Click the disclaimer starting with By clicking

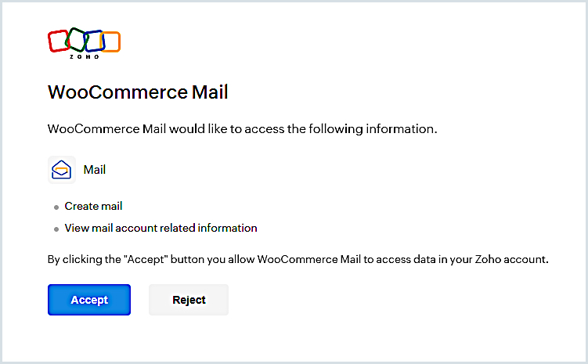pyautogui.click(x=298, y=258)
